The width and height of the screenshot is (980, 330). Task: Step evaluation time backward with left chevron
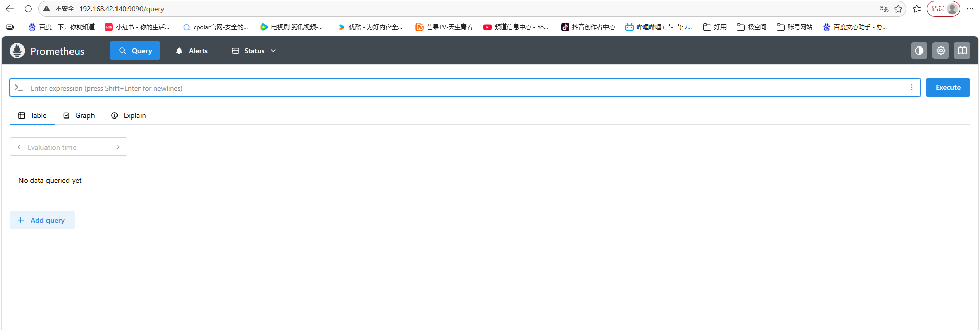click(x=19, y=147)
